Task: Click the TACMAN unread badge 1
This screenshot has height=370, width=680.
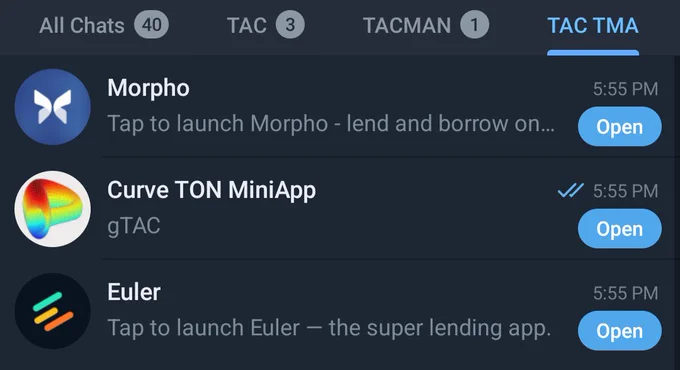Action: (474, 25)
